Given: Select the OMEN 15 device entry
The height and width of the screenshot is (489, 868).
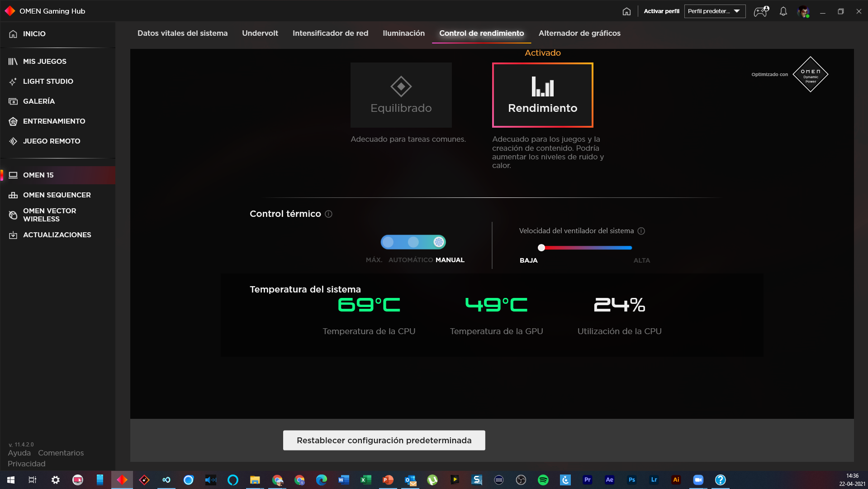Looking at the screenshot, I should (57, 175).
